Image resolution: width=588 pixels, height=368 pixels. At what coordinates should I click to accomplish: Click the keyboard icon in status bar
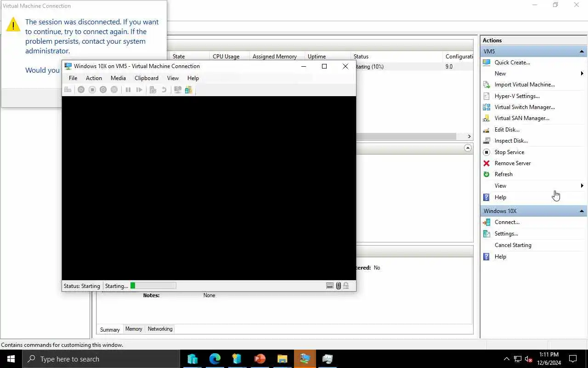(x=330, y=286)
